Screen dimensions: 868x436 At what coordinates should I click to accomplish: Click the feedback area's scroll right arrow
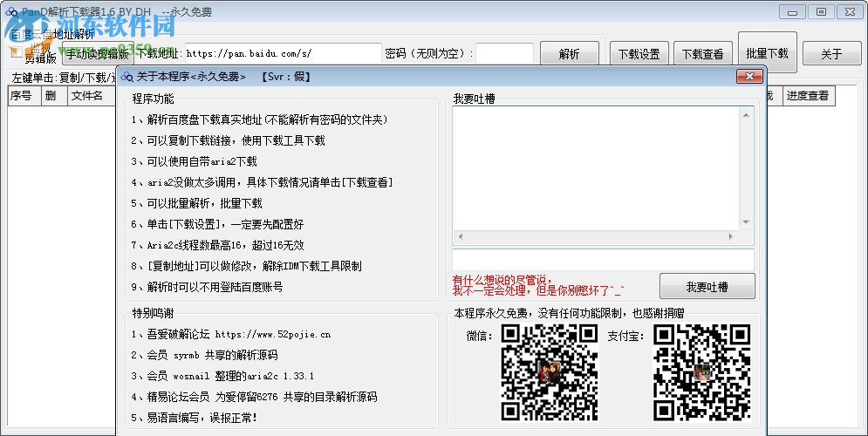[731, 237]
